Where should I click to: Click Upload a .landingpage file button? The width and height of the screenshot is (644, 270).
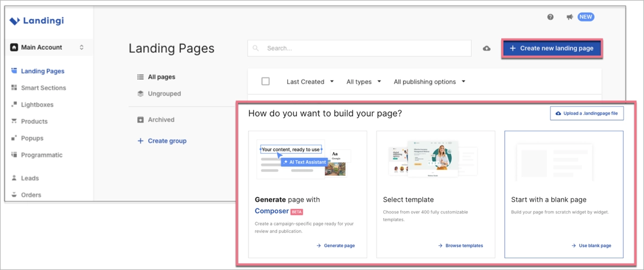587,114
